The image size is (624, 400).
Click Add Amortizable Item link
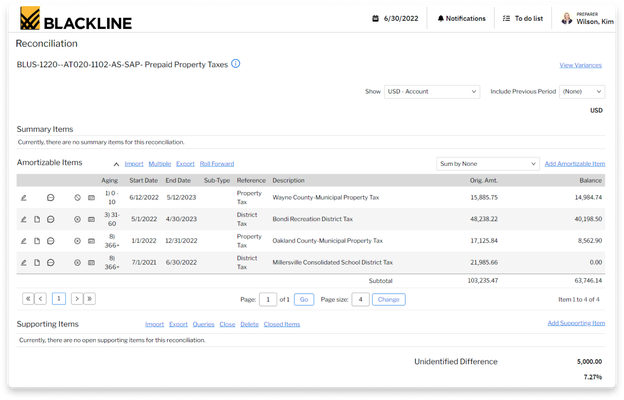tap(574, 163)
